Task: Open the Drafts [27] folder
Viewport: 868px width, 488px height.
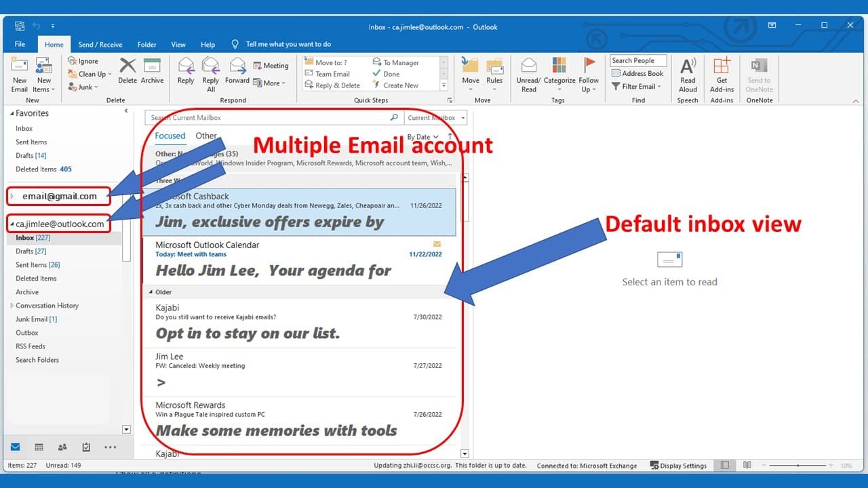Action: point(31,251)
